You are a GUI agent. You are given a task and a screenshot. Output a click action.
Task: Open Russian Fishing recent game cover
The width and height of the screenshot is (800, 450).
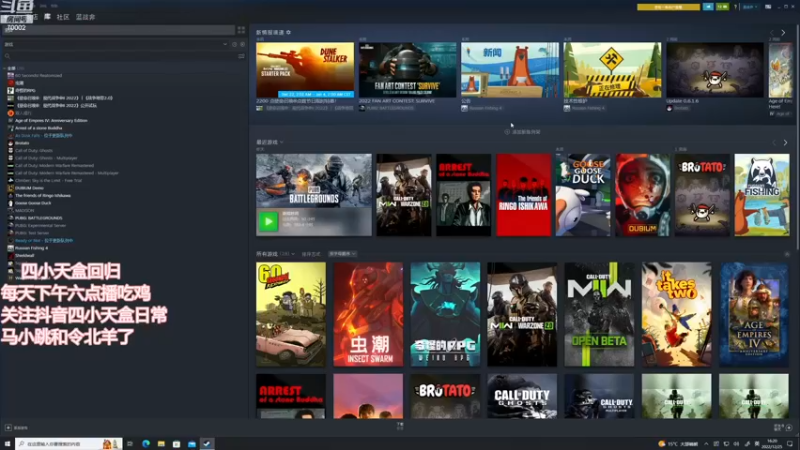pos(762,195)
